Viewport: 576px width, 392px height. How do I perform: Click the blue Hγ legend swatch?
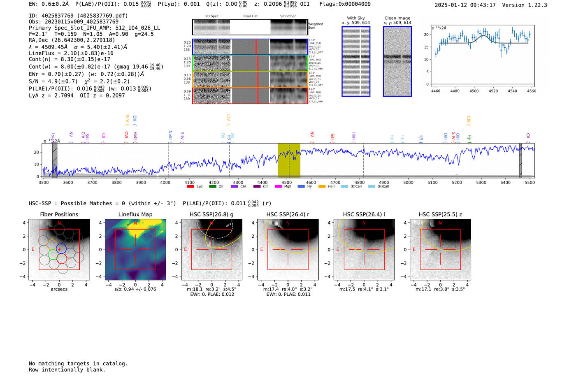301,186
